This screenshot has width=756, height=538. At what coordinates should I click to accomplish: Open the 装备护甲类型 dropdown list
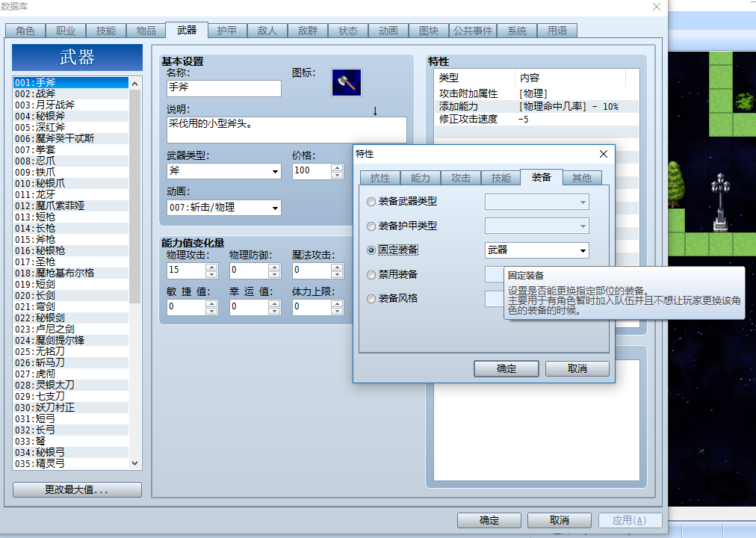(536, 226)
